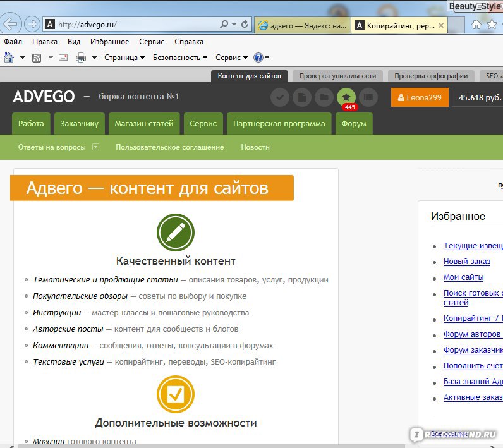Click Advego document circle icon in header

pos(302,97)
